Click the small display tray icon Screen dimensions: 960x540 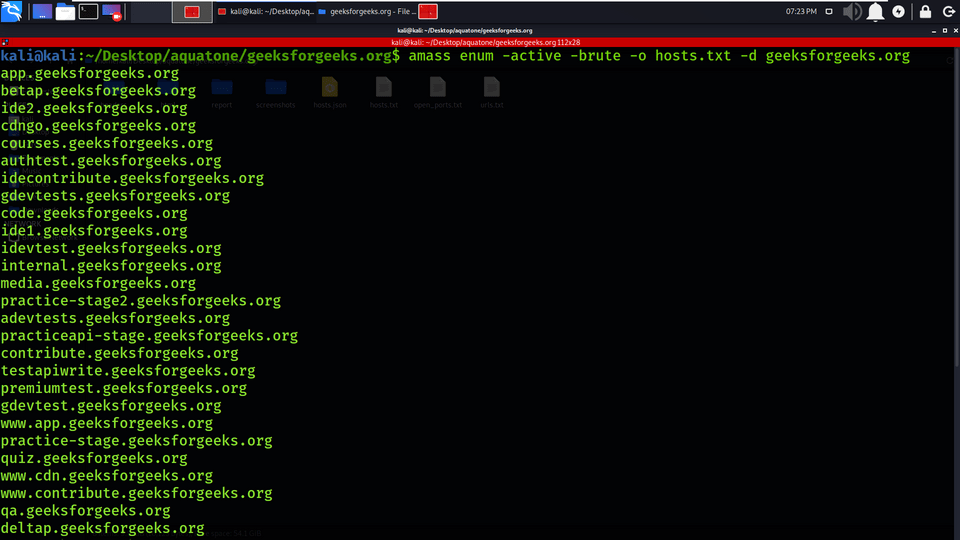(x=829, y=12)
